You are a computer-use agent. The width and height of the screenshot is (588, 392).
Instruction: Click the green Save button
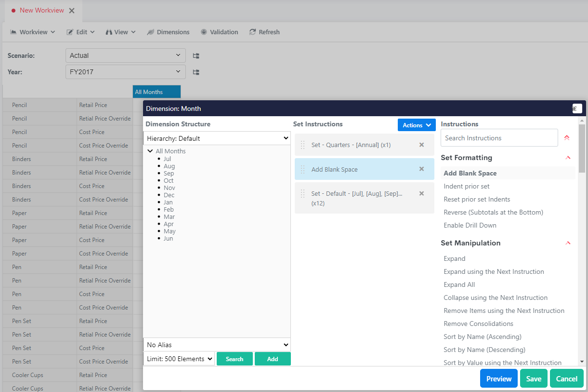(x=534, y=378)
